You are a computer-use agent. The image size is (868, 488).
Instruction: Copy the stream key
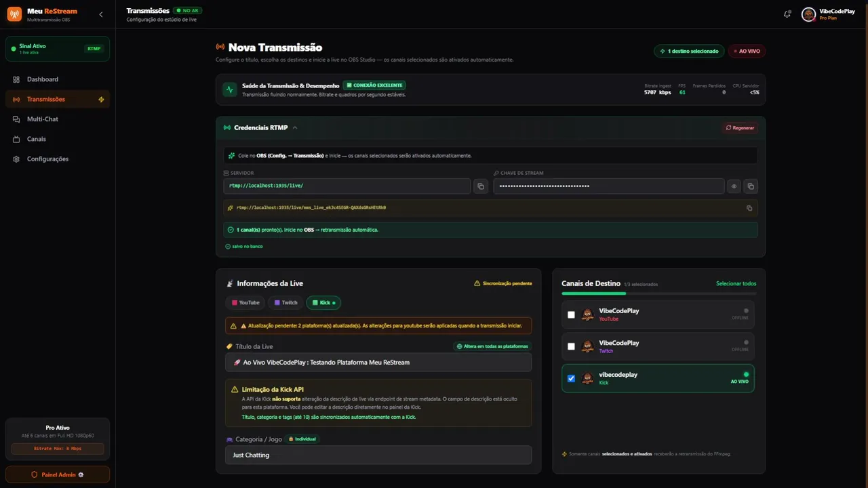click(x=751, y=186)
